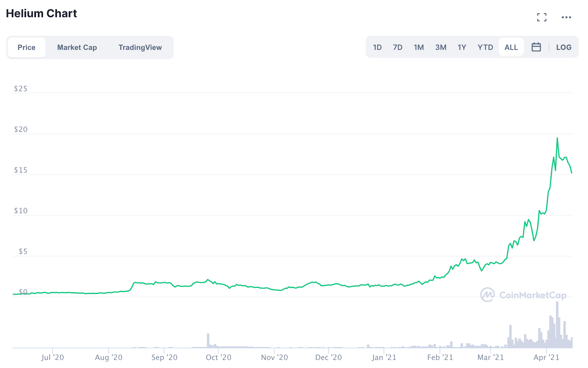Screen dimensions: 588x368
Task: Toggle the LOG scale option
Action: [564, 47]
